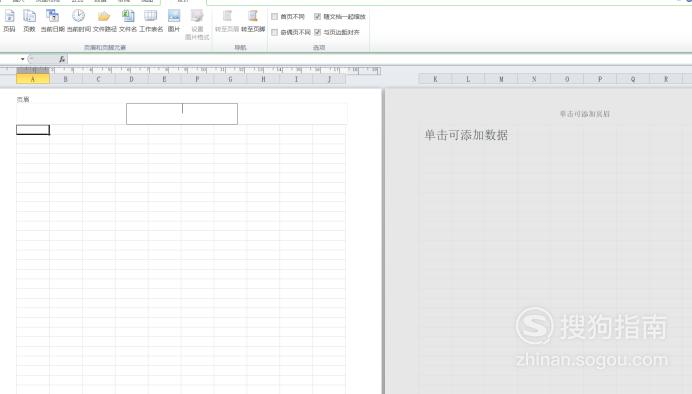Select column M header
Image resolution: width=692 pixels, height=394 pixels.
click(501, 79)
